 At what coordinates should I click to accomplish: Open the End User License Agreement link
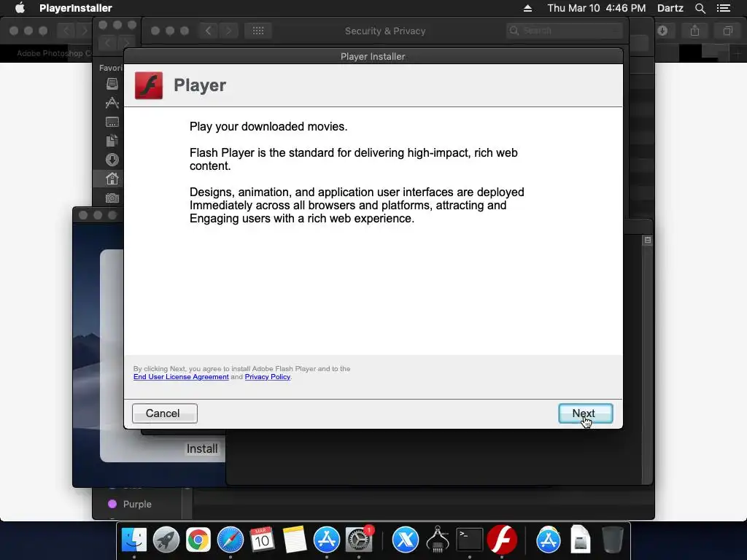[181, 377]
